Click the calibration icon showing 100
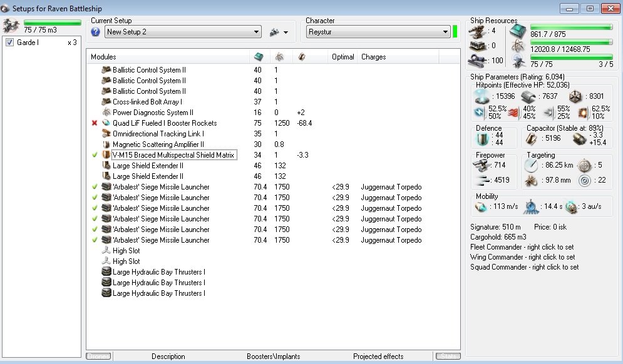 pos(478,61)
